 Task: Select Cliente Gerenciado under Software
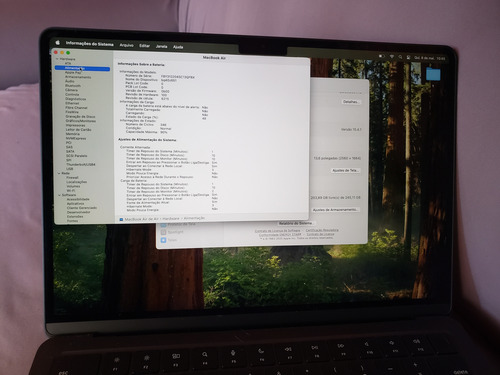82,208
